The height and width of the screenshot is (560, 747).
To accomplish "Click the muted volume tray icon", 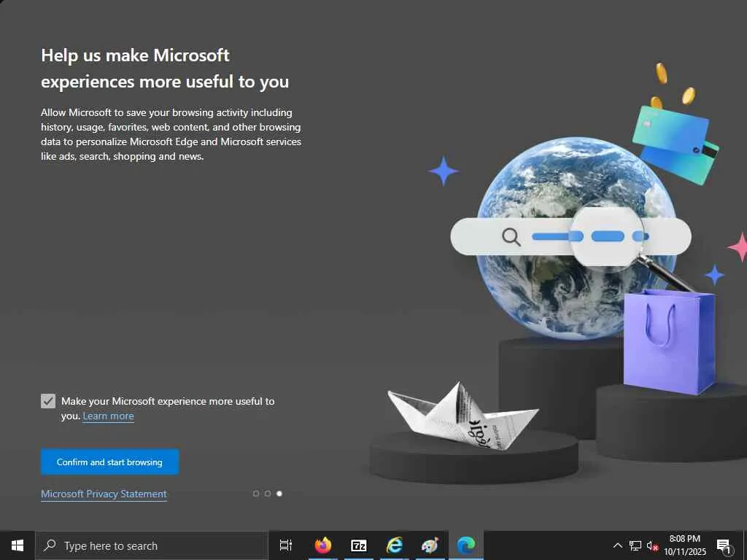I will (652, 545).
